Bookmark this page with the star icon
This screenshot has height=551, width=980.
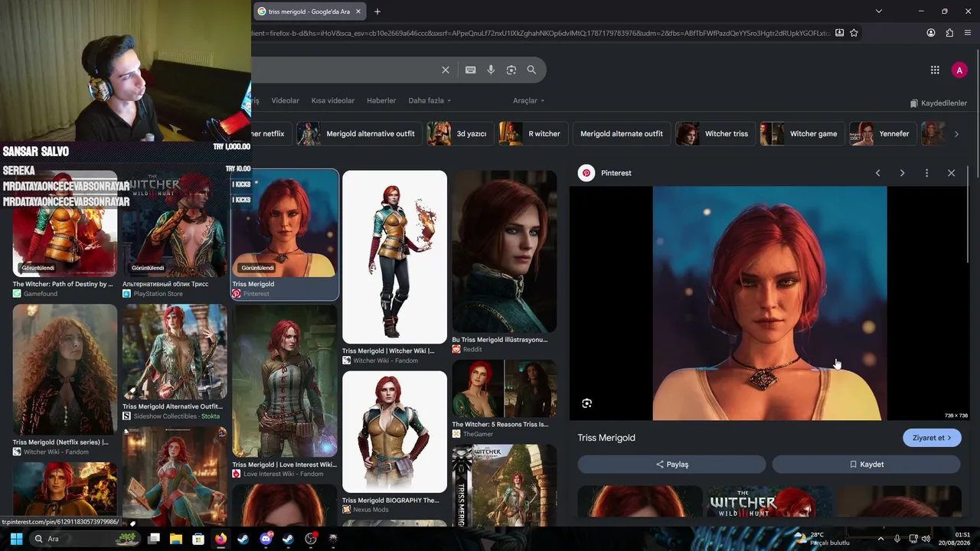pyautogui.click(x=854, y=33)
